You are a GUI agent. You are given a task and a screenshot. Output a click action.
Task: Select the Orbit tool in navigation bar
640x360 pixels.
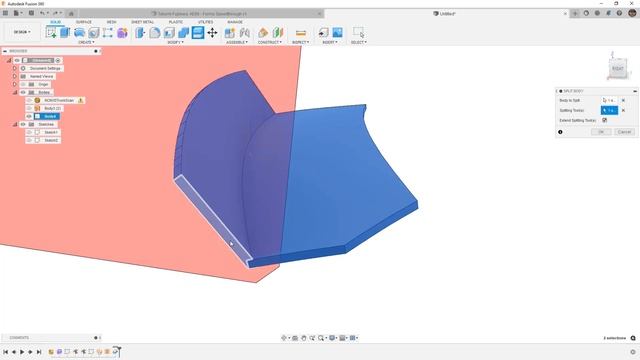(284, 338)
